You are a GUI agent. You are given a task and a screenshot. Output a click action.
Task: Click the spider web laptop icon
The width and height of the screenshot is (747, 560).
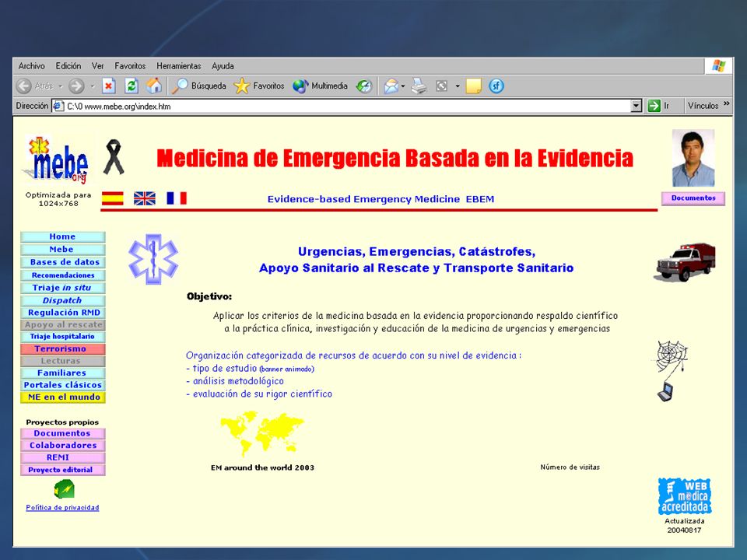(672, 371)
